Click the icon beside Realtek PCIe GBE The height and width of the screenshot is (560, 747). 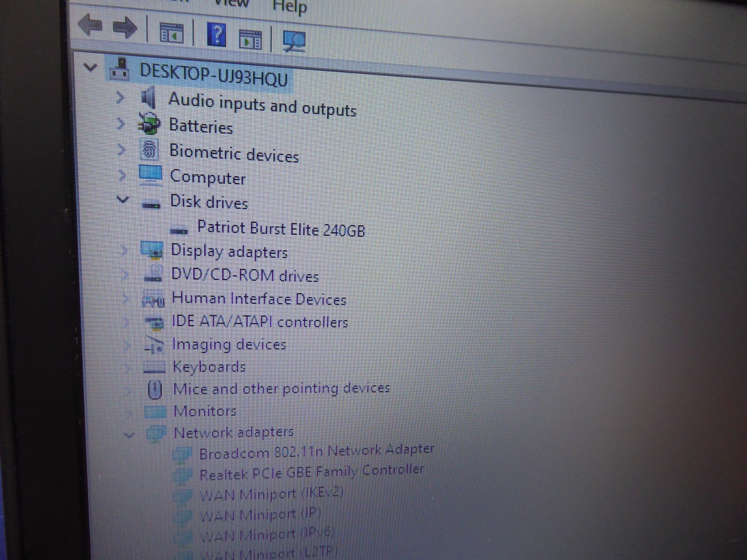(182, 475)
